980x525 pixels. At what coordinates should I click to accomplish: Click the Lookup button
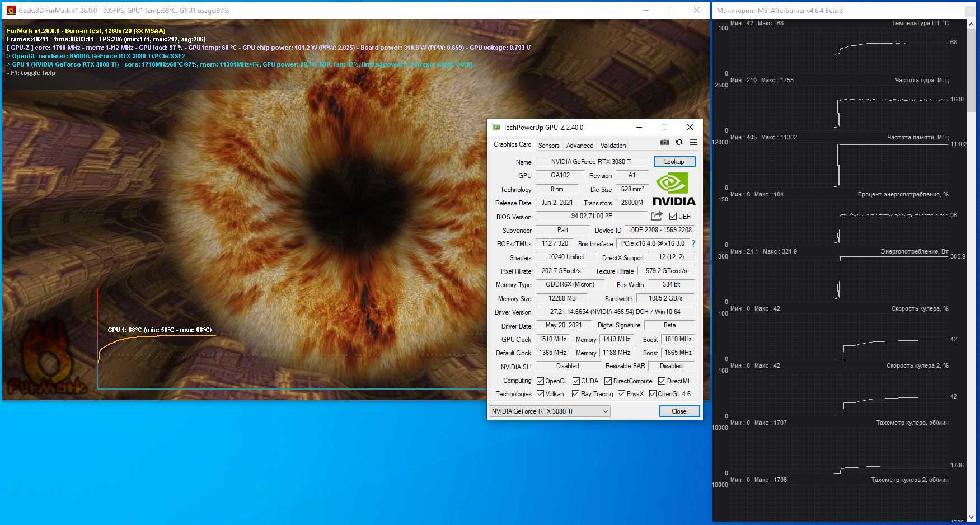[674, 162]
